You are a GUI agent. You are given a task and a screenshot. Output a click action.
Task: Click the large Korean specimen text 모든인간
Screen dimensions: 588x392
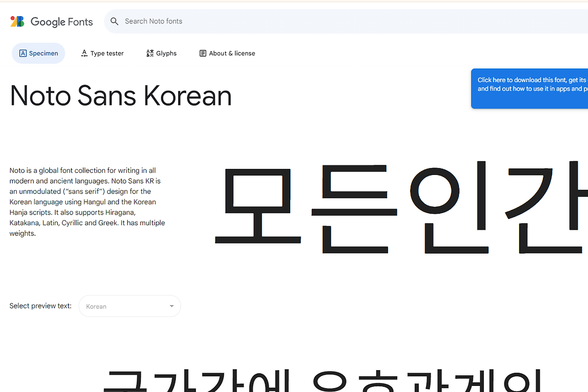(401, 207)
